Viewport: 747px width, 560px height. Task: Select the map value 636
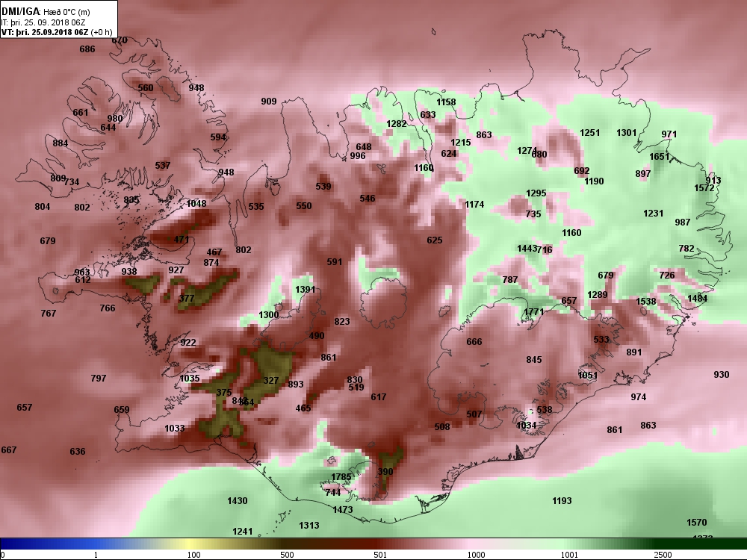click(x=78, y=452)
